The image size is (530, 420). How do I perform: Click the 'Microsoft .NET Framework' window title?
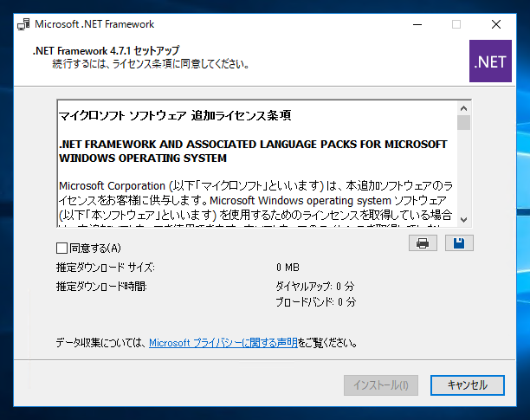[94, 24]
